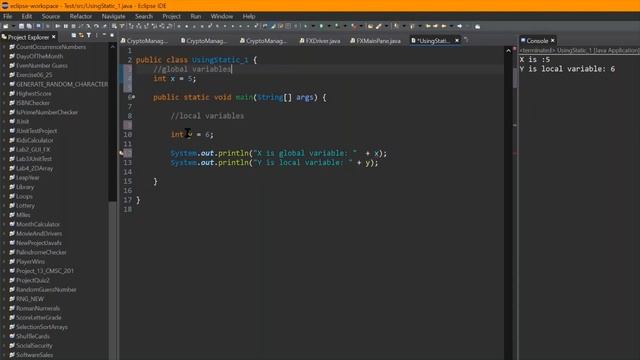This screenshot has height=360, width=640.
Task: Switch to FXDriver.java editor tab
Action: click(320, 41)
